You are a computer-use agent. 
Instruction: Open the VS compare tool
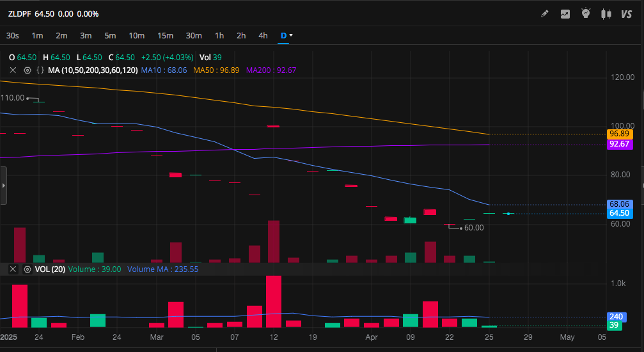pyautogui.click(x=626, y=13)
